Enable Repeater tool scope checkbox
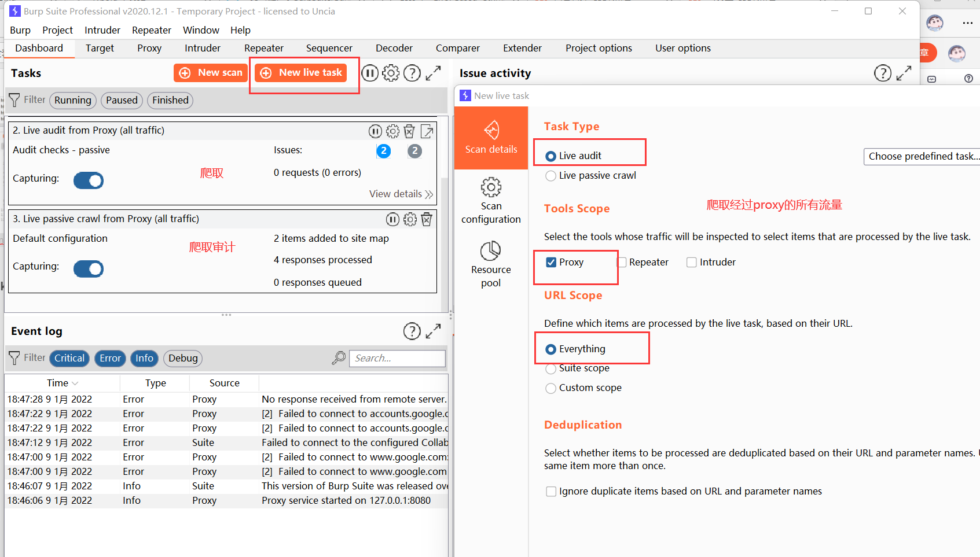Screen dimensions: 980x557 tap(623, 263)
